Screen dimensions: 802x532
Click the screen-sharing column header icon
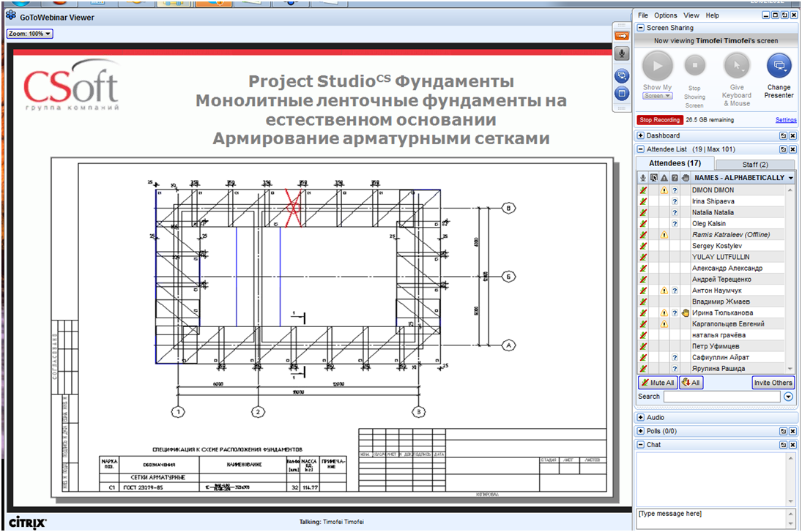[x=653, y=178]
